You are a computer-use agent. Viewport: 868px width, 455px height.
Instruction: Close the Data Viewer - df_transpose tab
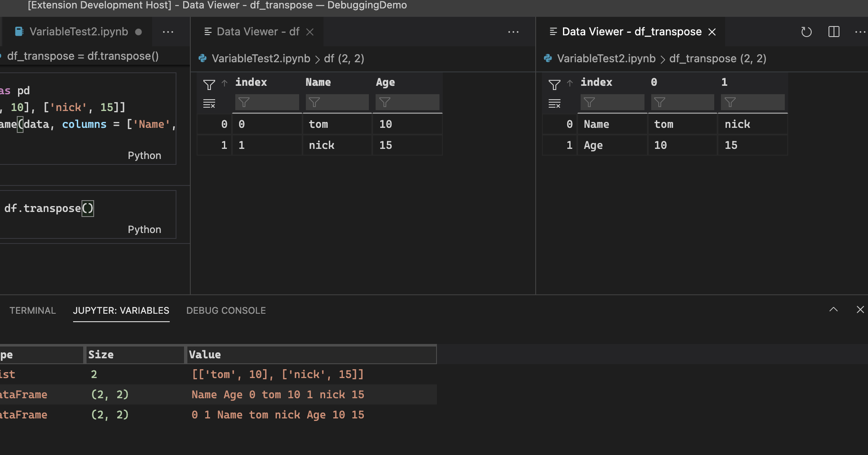click(x=712, y=32)
